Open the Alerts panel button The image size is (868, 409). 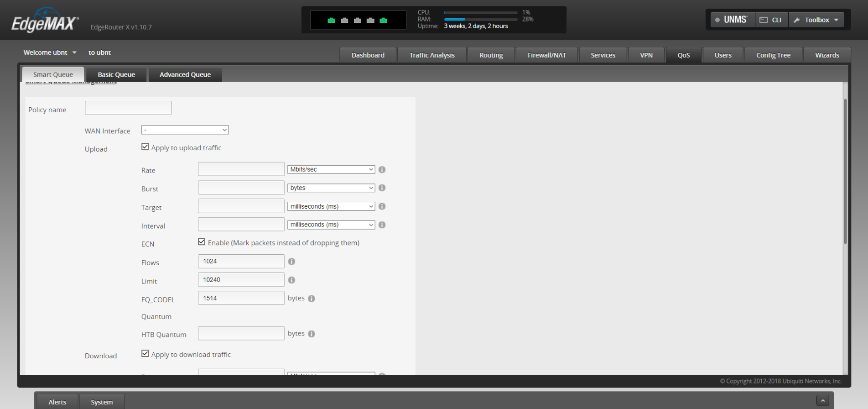coord(57,402)
